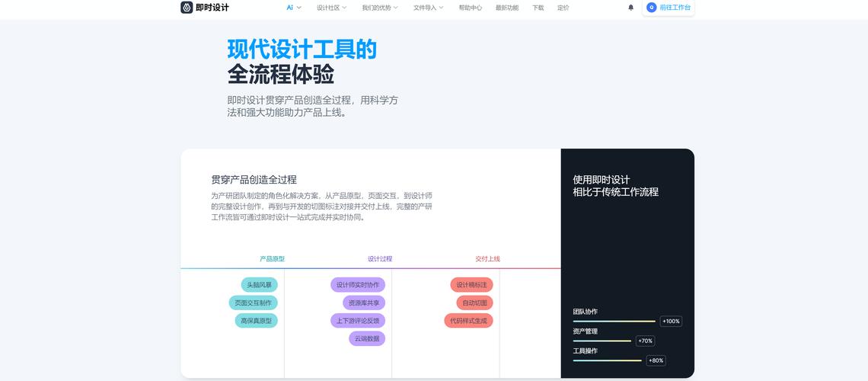Click the 头脑风暴 tag
Screen dimensions: 868x381
[x=259, y=285]
